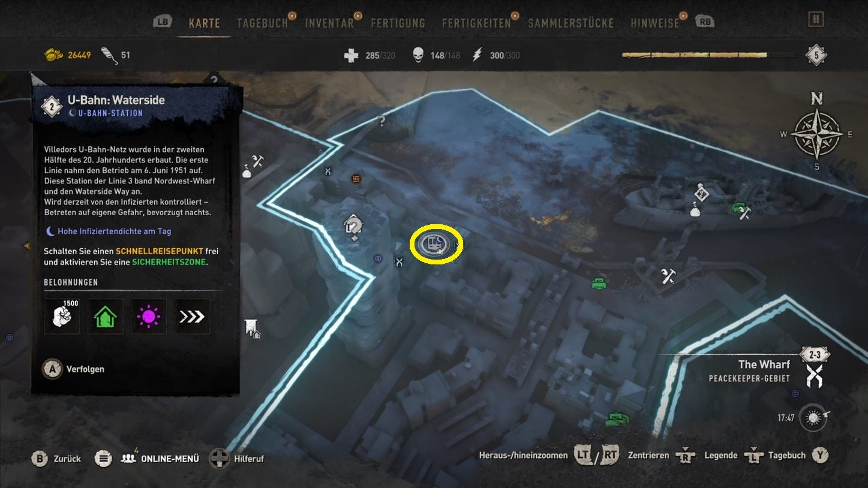Click the green safe zone house reward icon

point(106,316)
